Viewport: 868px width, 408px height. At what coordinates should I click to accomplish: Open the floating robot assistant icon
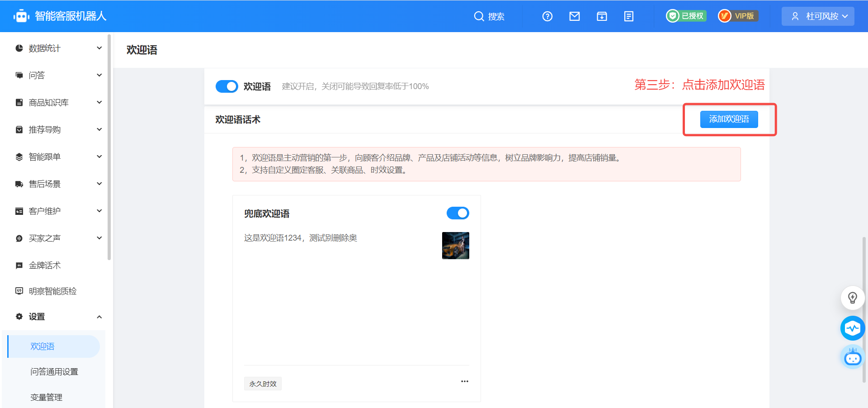(853, 357)
